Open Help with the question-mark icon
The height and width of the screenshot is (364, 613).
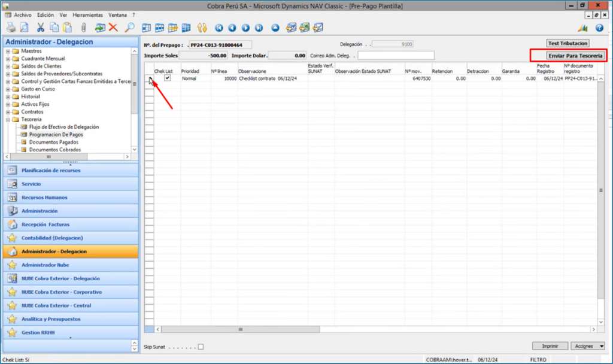599,28
